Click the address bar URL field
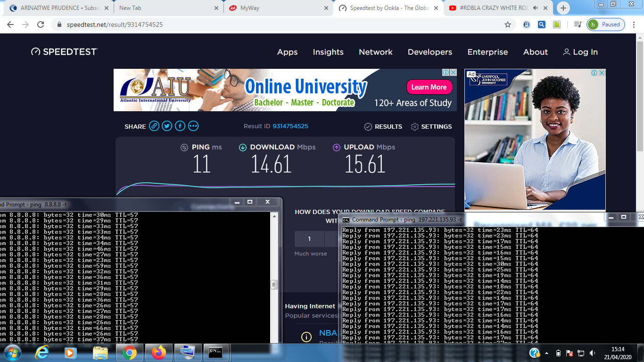 click(x=283, y=25)
